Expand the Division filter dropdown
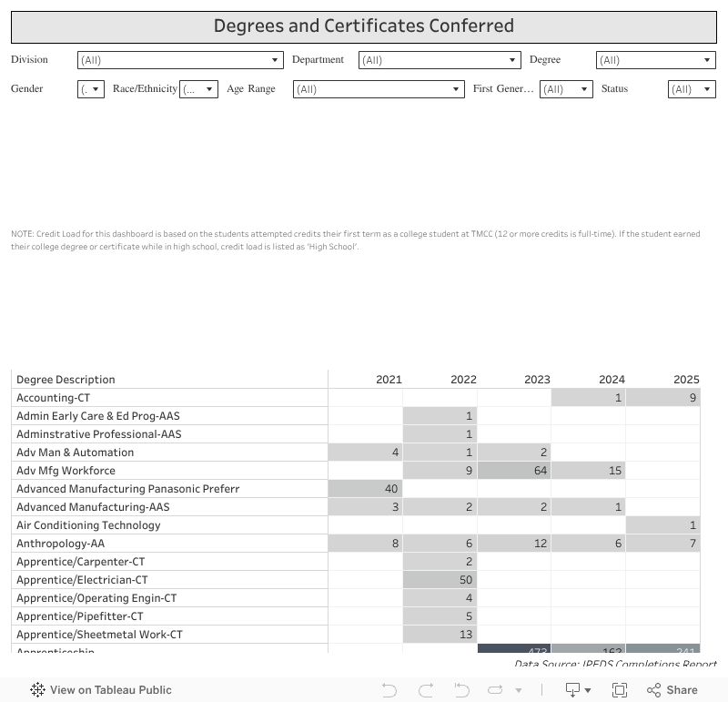728x702 pixels. [x=180, y=60]
